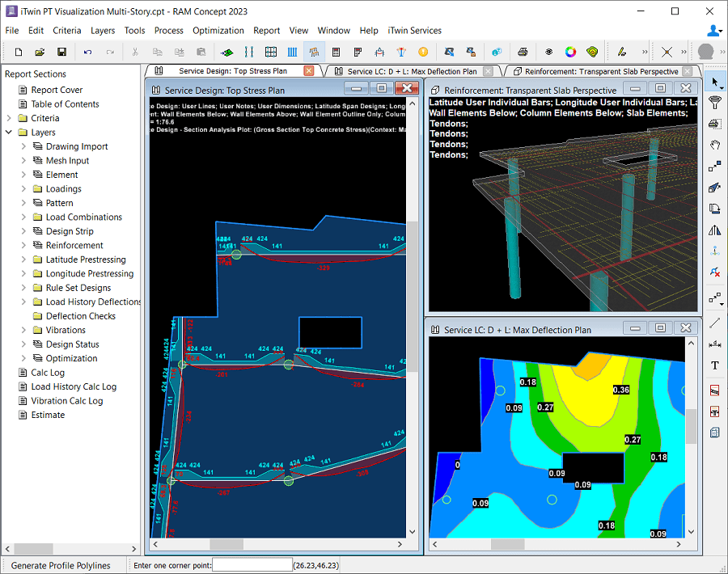Switch to the Service Design: Top Stress Plan tab
The width and height of the screenshot is (728, 574).
click(235, 71)
